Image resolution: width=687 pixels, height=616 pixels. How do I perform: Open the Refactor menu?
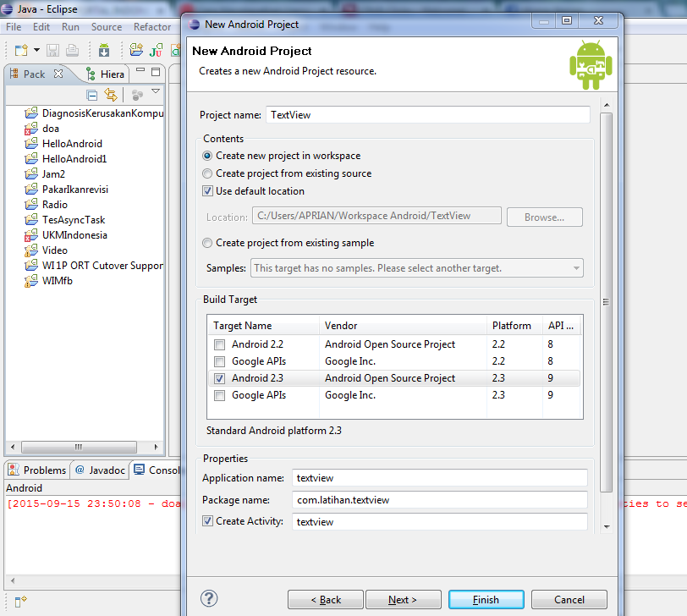[x=152, y=27]
